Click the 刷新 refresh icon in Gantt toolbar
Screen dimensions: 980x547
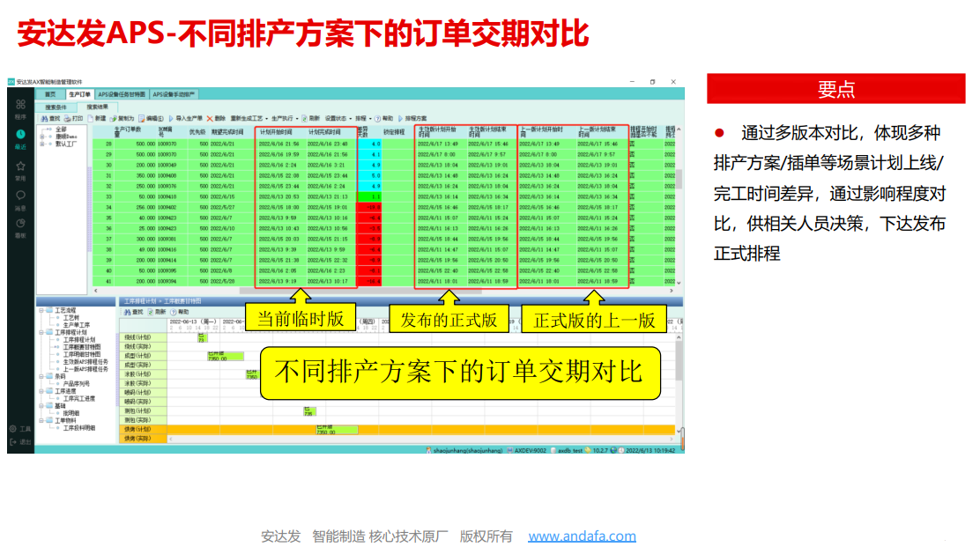pos(150,312)
